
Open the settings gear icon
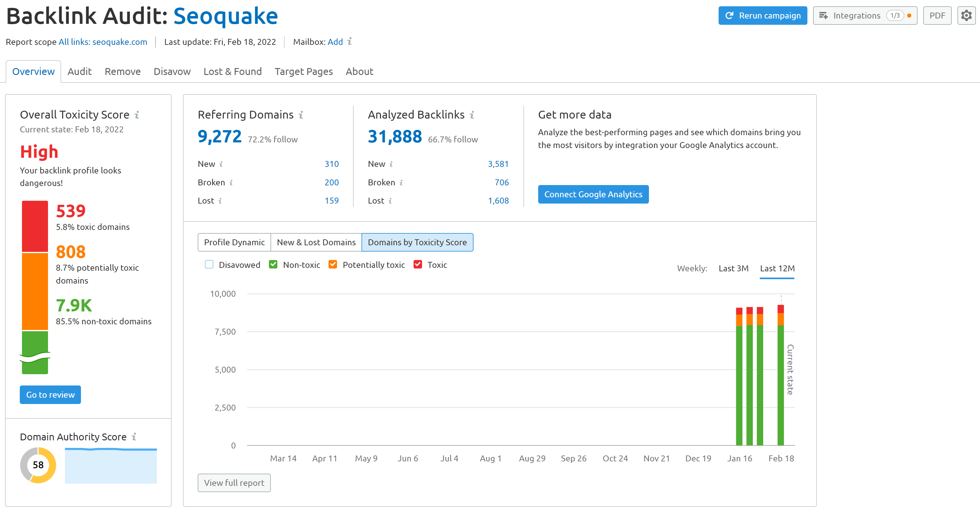pyautogui.click(x=966, y=16)
